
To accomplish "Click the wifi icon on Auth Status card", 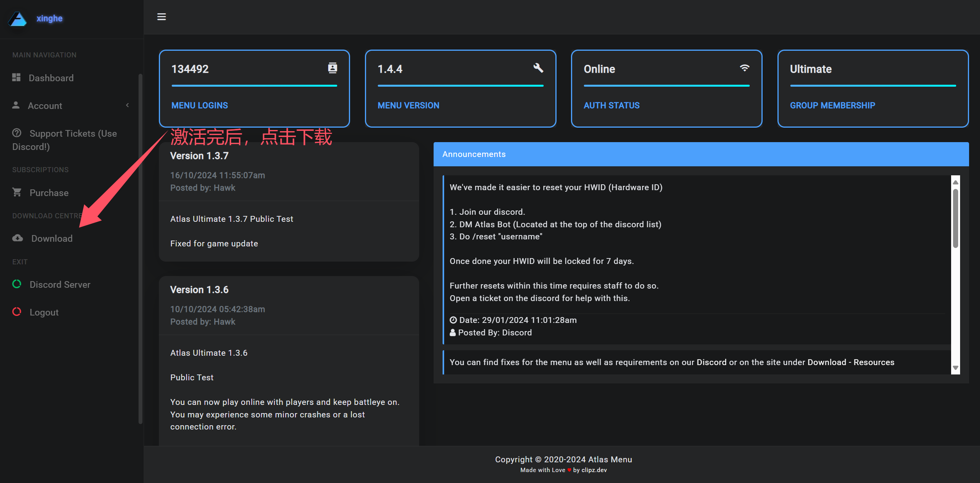I will pyautogui.click(x=744, y=68).
